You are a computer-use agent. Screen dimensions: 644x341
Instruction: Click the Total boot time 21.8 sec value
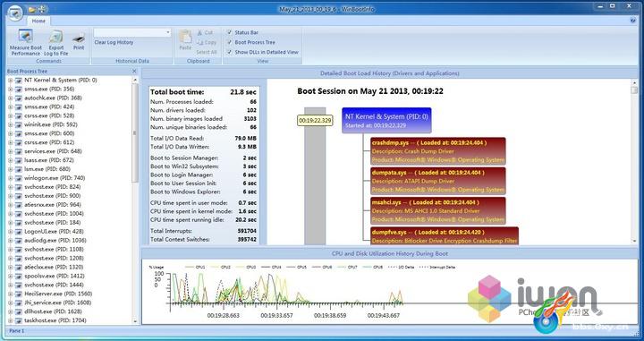[243, 92]
